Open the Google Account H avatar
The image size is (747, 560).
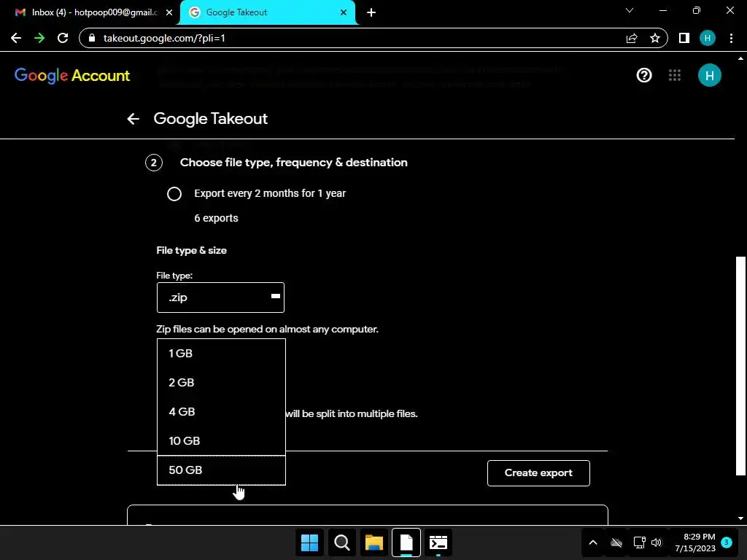coord(709,75)
